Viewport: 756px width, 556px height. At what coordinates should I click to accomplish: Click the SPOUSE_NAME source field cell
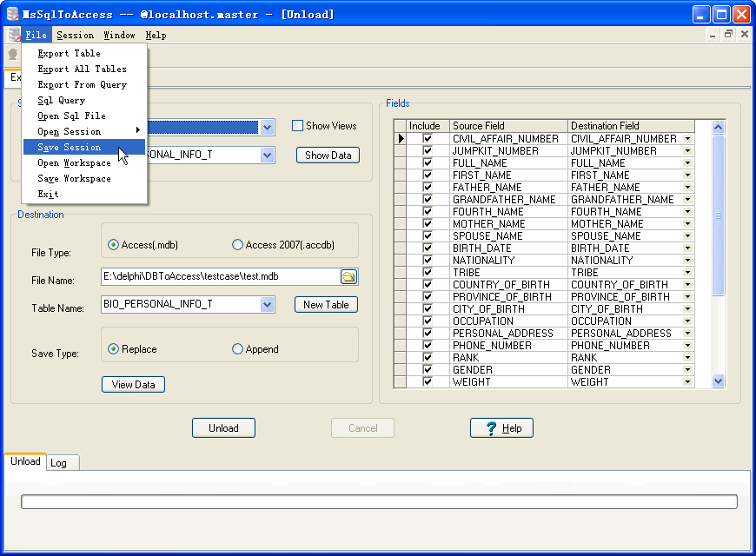pos(508,235)
